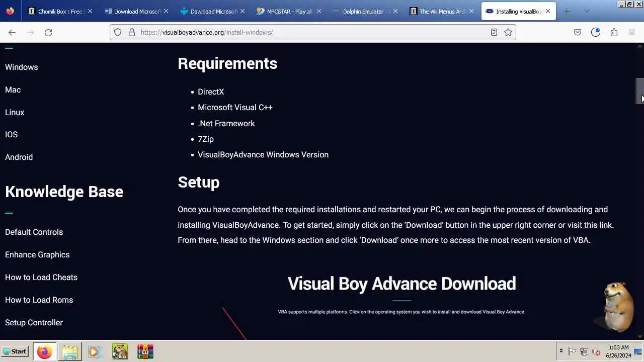644x362 pixels.
Task: Expand the list all tabs dropdown
Action: pos(587,11)
